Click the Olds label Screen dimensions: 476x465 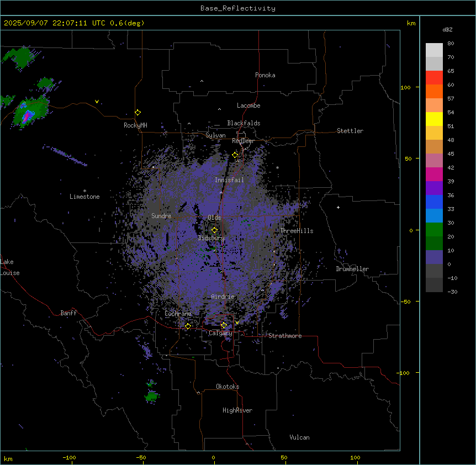(214, 218)
